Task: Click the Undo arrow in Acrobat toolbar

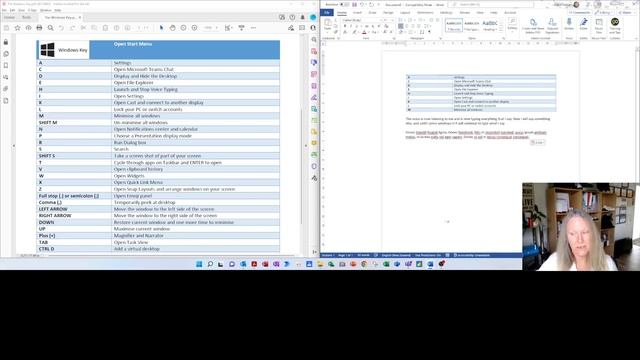Action: [x=62, y=28]
